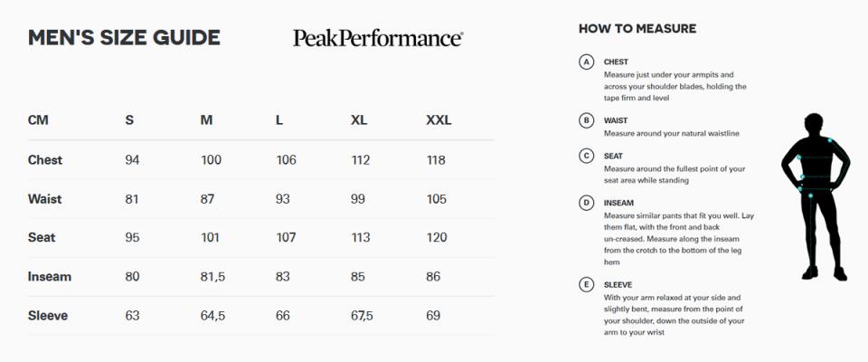Click the XL column header

[x=359, y=120]
